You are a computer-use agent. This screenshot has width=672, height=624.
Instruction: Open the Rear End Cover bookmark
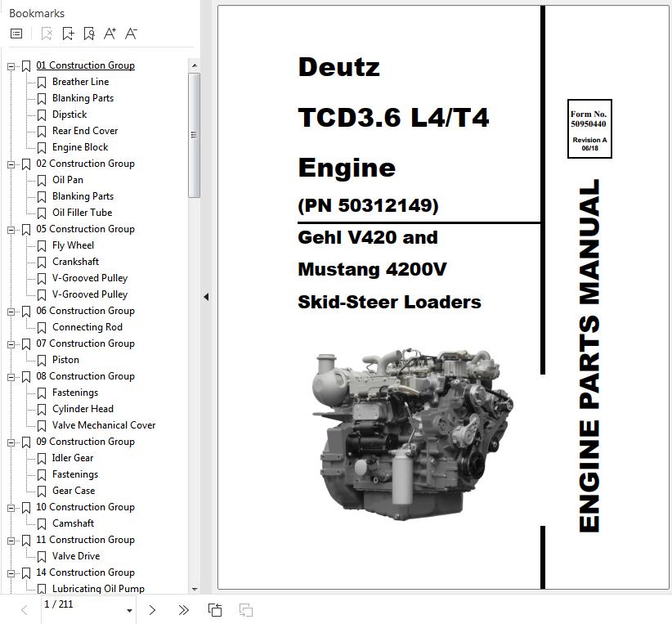(x=85, y=131)
